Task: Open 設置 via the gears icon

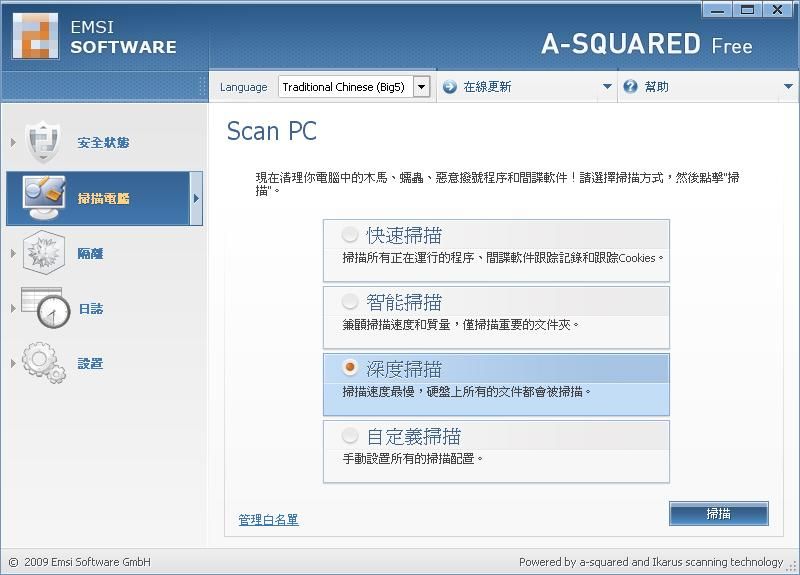Action: pos(44,363)
